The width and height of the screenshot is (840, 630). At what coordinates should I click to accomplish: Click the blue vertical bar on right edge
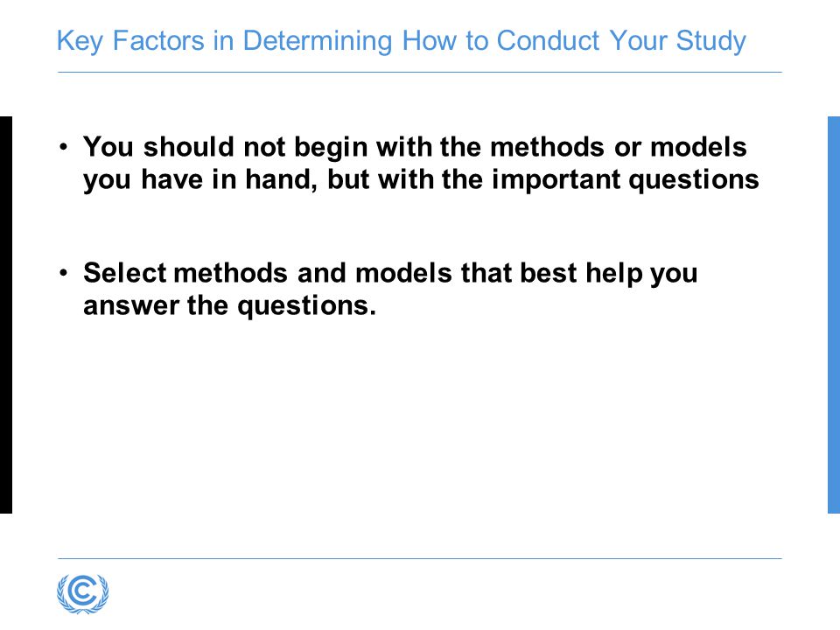[834, 315]
